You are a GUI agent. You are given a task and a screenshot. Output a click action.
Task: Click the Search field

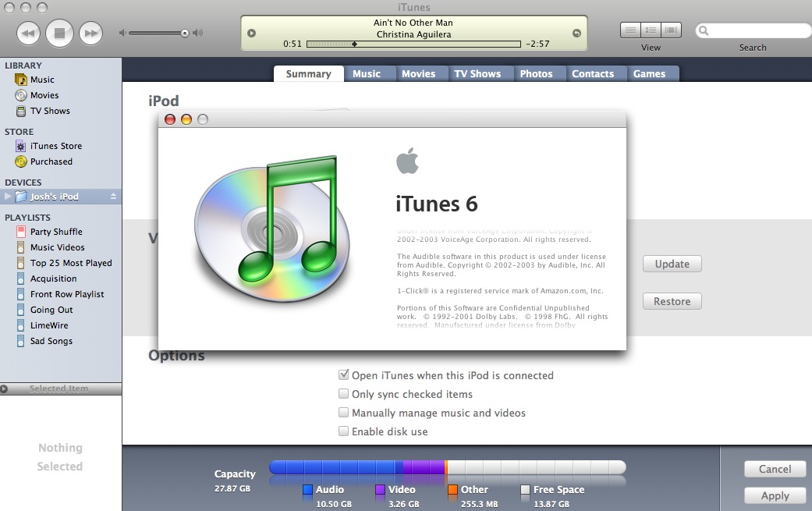[754, 30]
